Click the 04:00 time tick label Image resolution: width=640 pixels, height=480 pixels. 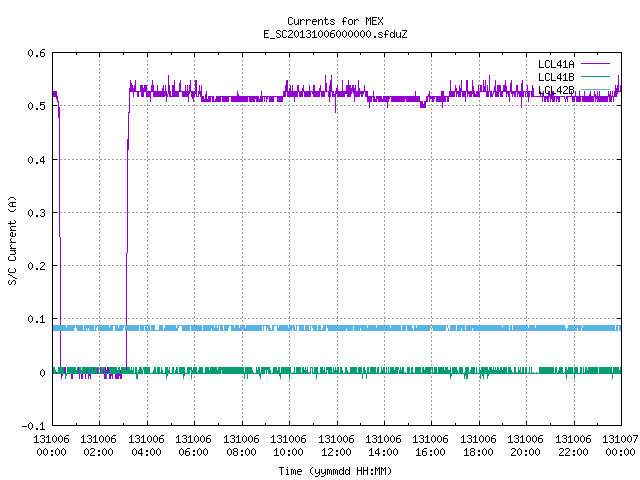click(x=146, y=452)
